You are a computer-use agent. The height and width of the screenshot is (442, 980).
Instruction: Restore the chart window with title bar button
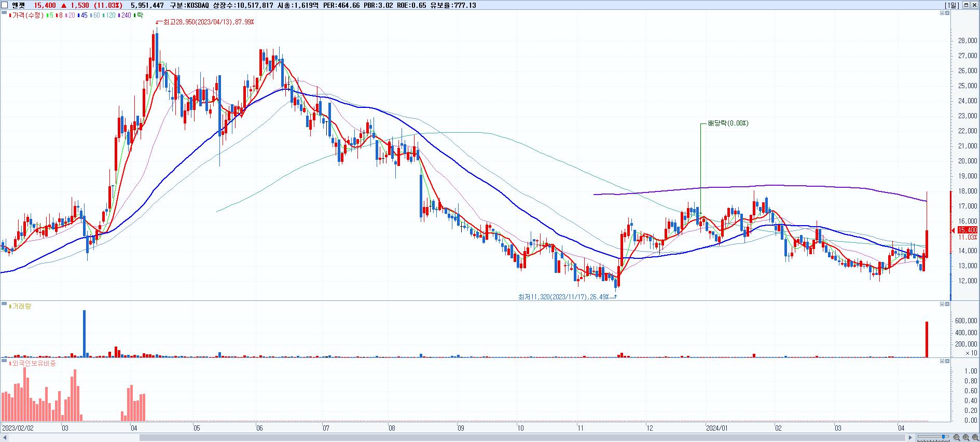click(967, 5)
